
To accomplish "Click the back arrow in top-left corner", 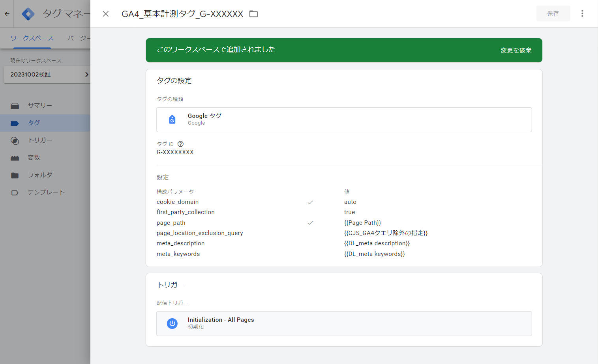I will pyautogui.click(x=7, y=14).
